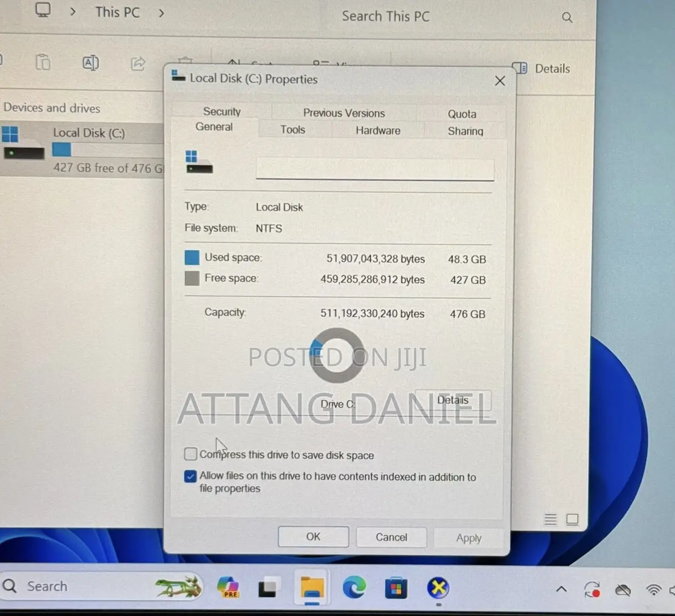
Task: Switch to details list view icon
Action: 551,519
